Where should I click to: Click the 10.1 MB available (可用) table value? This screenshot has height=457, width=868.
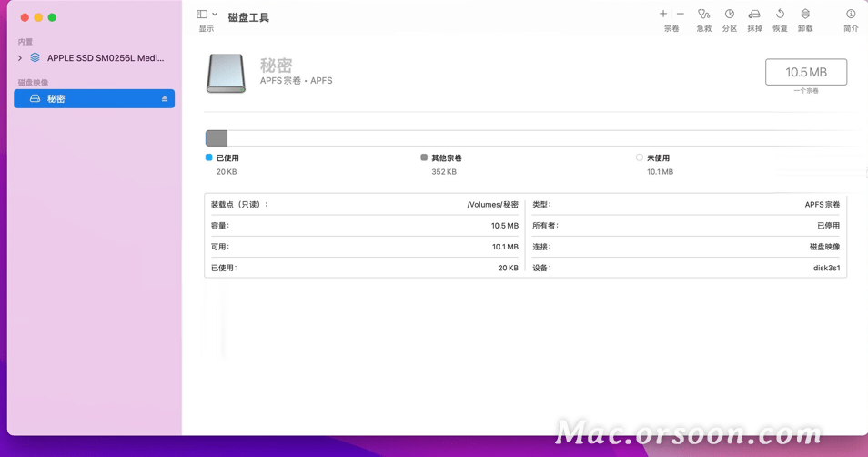[x=505, y=247]
